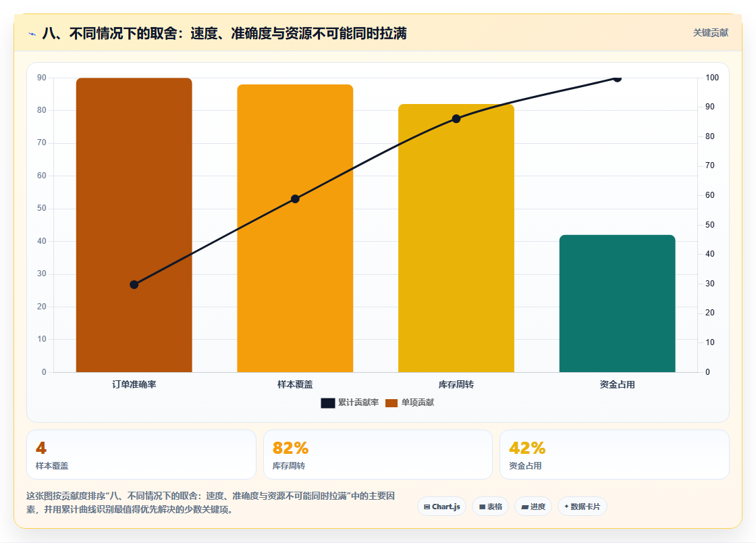Click the 累计贡献率 legend label
Viewport: 756px width, 543px height.
[x=358, y=403]
